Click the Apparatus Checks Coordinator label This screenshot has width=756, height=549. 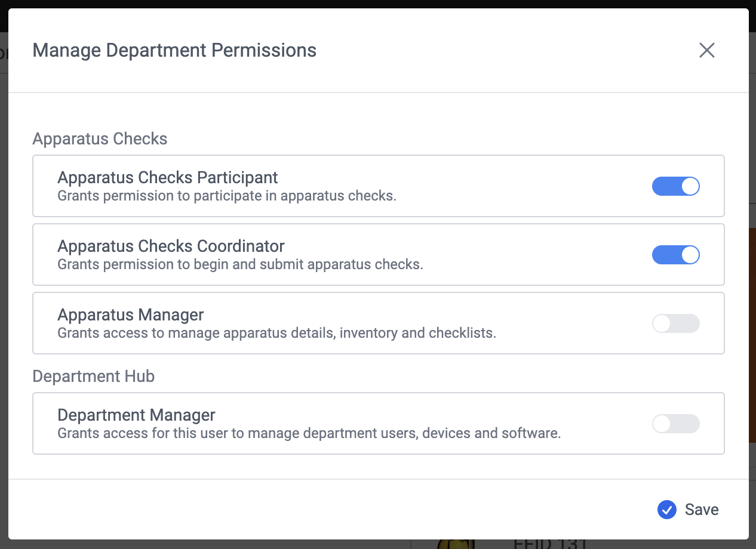coord(171,246)
